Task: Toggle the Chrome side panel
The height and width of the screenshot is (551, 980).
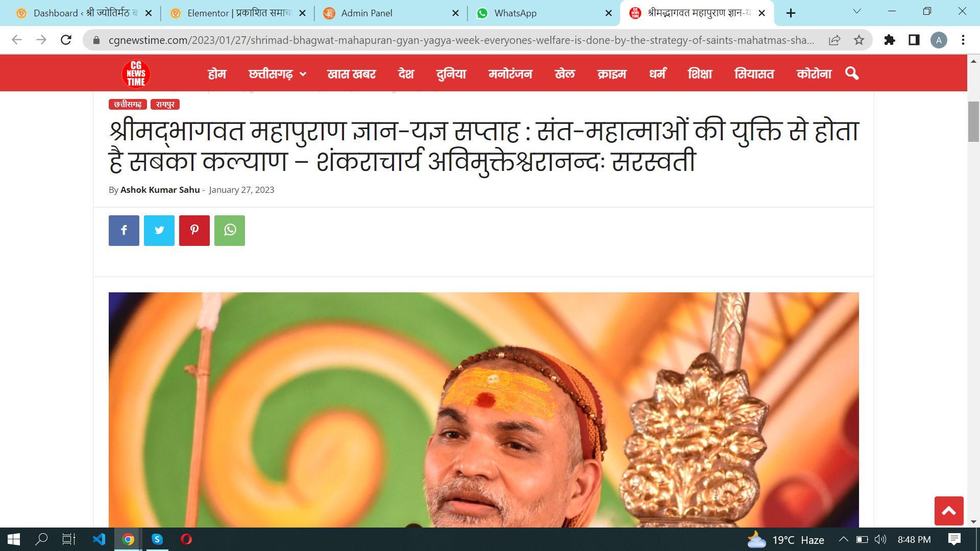Action: pos(914,40)
